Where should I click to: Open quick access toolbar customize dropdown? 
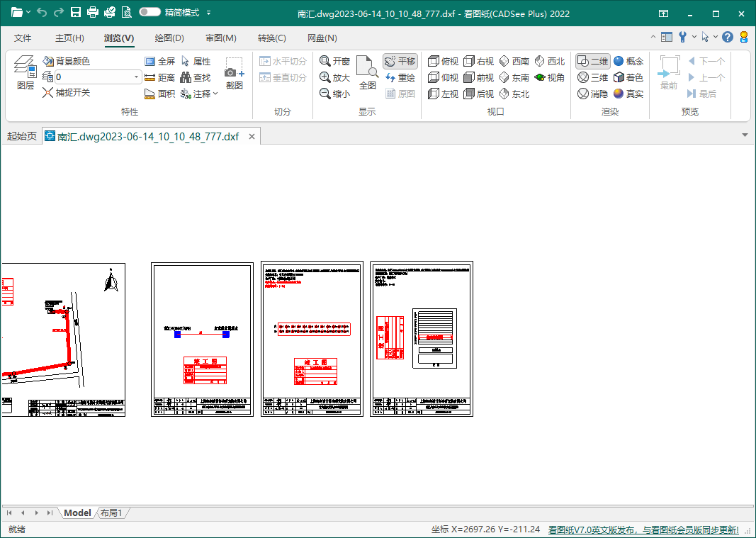click(x=209, y=13)
